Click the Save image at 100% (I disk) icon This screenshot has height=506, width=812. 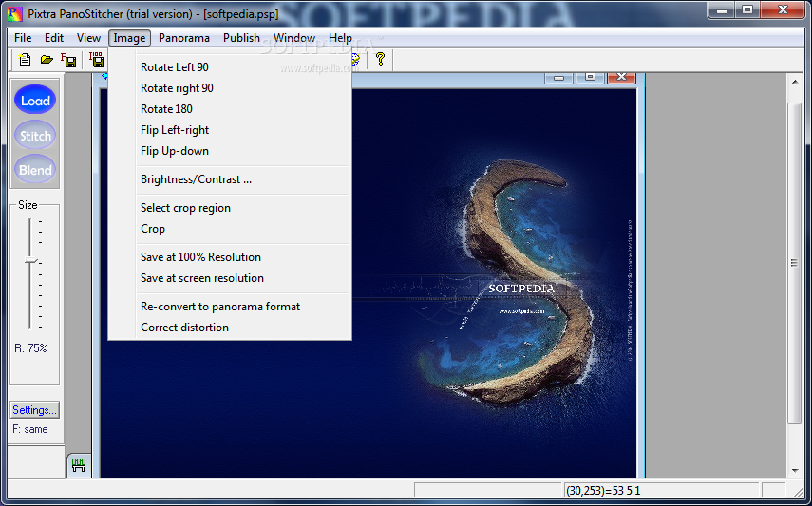[97, 60]
